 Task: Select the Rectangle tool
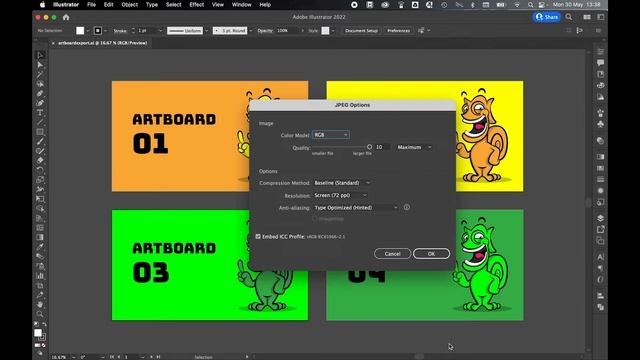(40, 132)
